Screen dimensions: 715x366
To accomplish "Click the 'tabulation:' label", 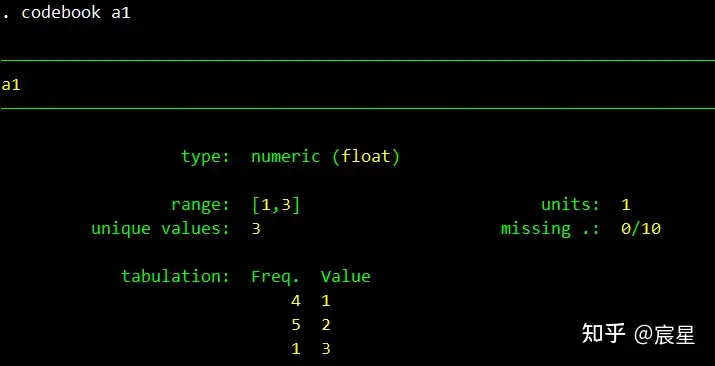I will pyautogui.click(x=176, y=276).
